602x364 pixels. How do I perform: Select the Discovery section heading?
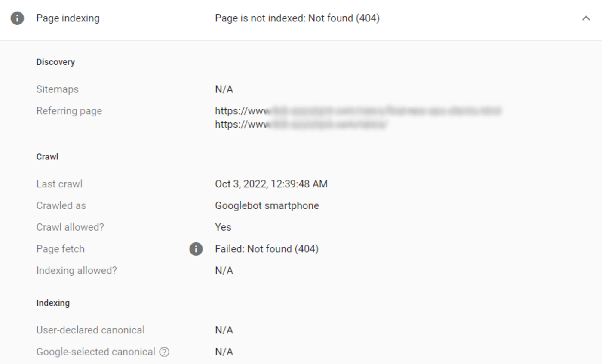[55, 62]
